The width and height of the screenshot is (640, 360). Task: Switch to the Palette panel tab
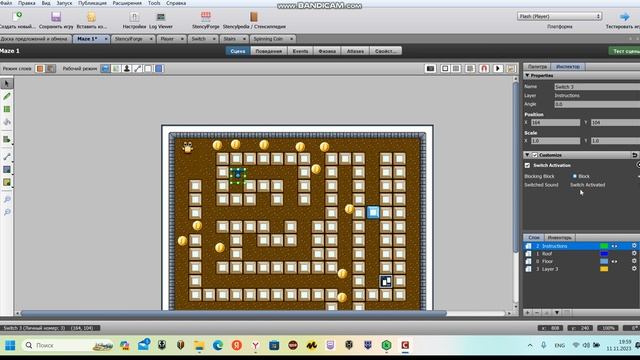point(537,67)
